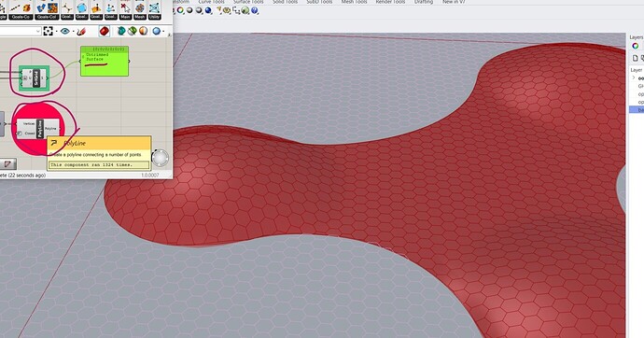Switch to Render Tools tab in Rhino
Viewport: 644px width, 338px height.
point(390,2)
